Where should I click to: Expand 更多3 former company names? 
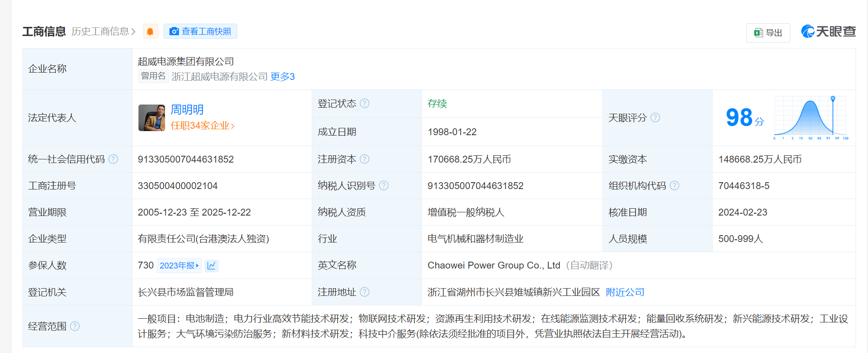[x=282, y=77]
